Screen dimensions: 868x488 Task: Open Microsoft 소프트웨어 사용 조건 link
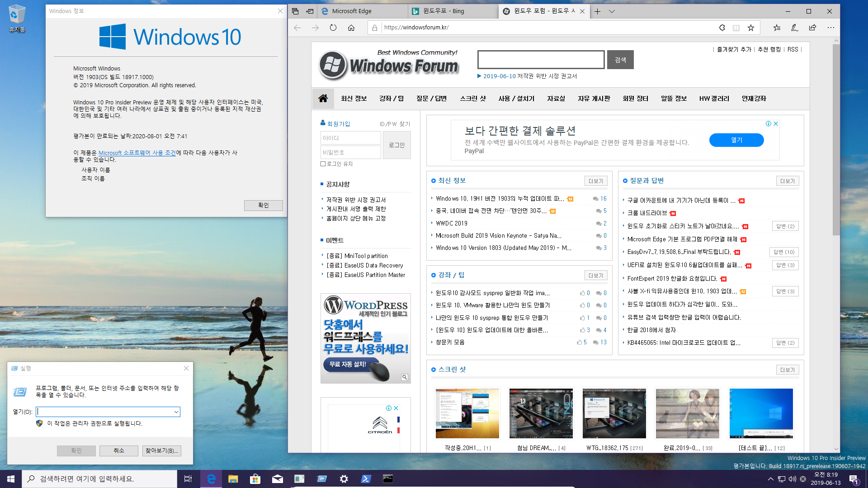coord(137,153)
